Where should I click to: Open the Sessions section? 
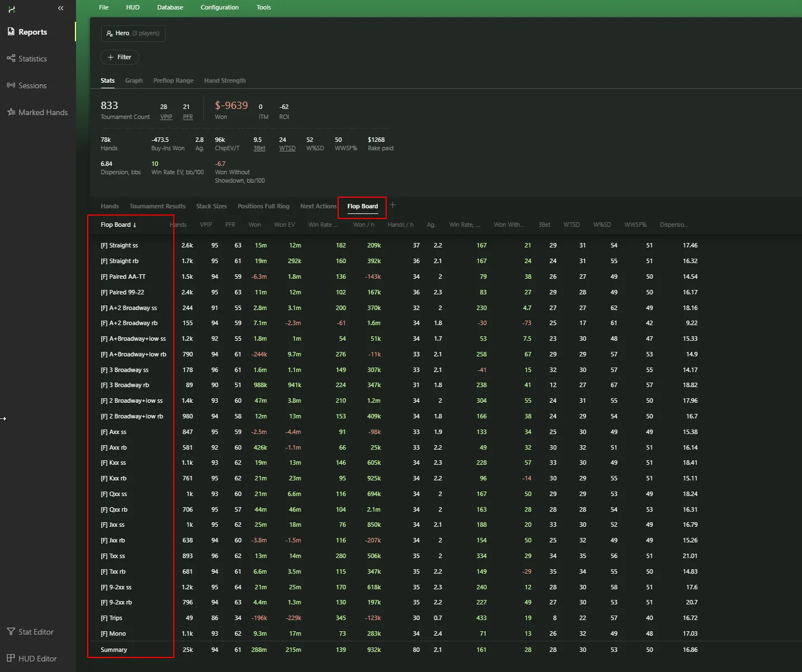pos(32,85)
